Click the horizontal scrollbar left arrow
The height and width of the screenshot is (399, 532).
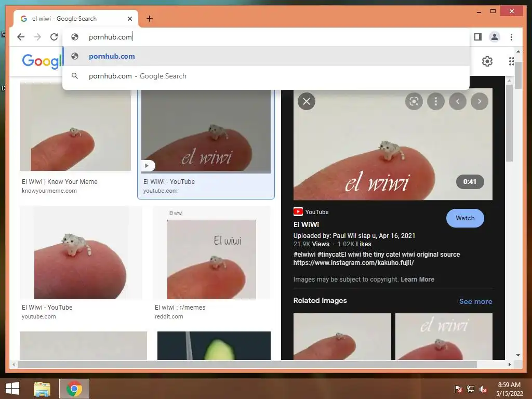tap(14, 364)
